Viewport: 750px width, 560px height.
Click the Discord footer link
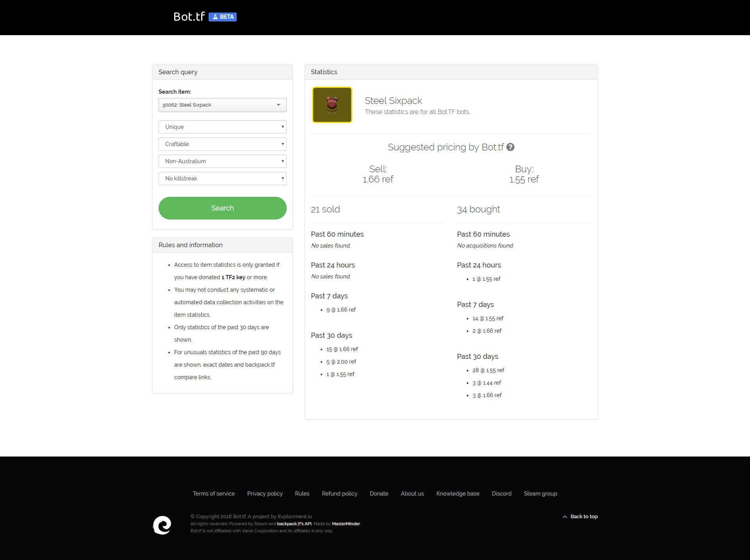[502, 494]
